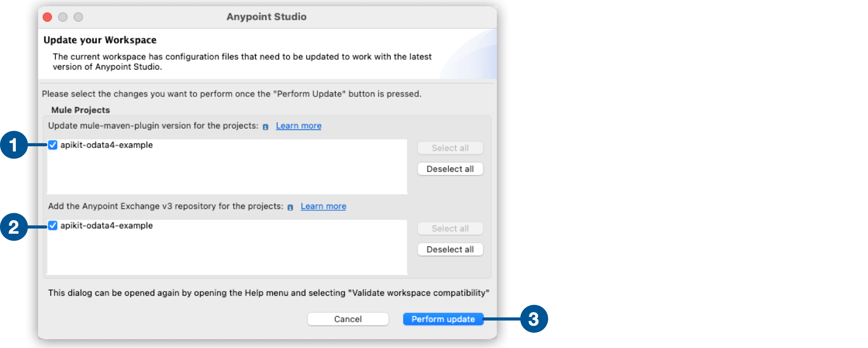This screenshot has height=348, width=868.
Task: Click the Mule Projects section heading
Action: (x=80, y=110)
